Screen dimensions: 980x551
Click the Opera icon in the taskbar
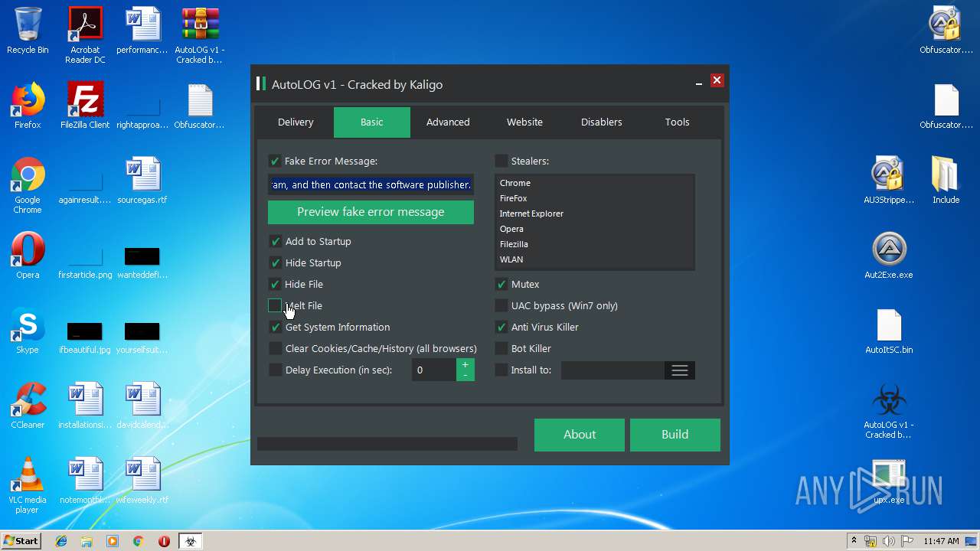click(x=164, y=541)
